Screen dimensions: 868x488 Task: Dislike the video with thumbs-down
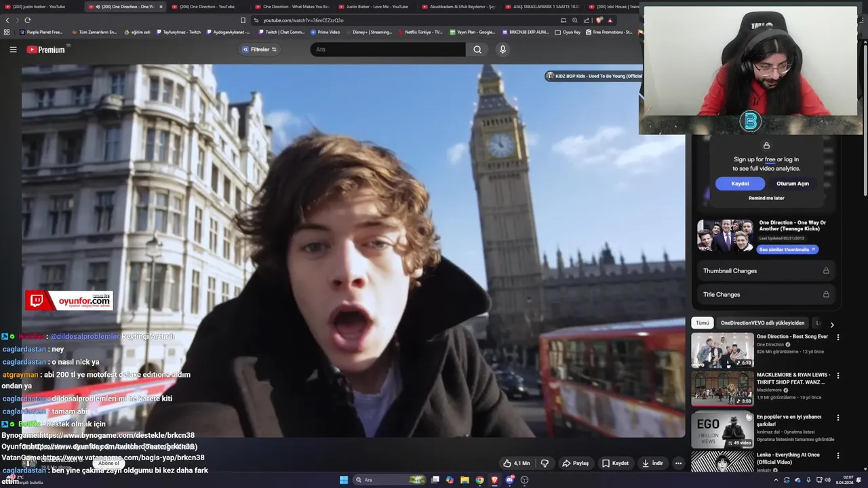tap(545, 464)
